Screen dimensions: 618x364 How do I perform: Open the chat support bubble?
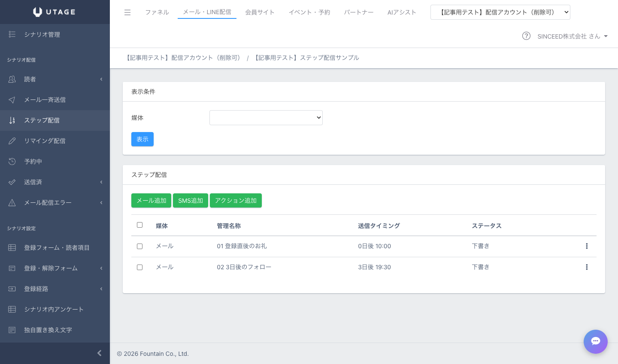click(596, 342)
